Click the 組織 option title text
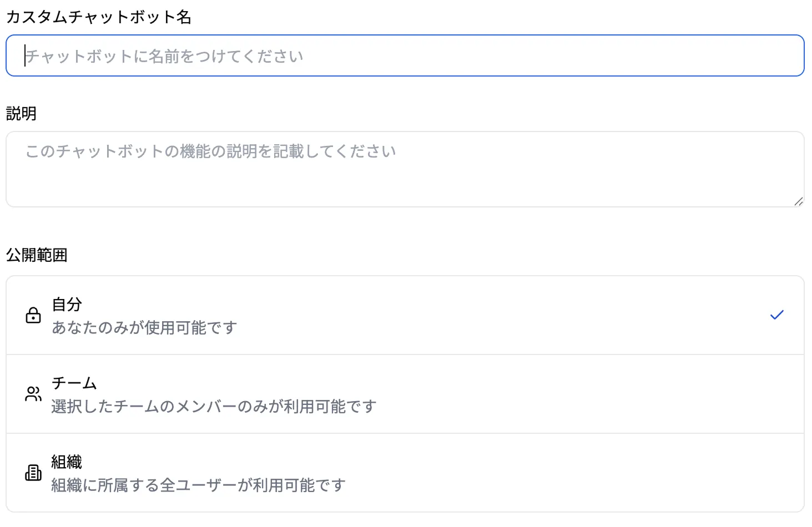The width and height of the screenshot is (812, 527). click(x=67, y=462)
